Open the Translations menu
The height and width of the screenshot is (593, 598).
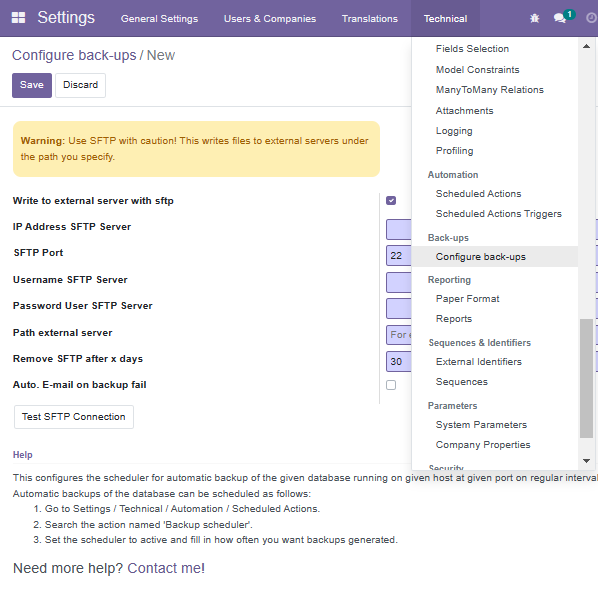[370, 18]
